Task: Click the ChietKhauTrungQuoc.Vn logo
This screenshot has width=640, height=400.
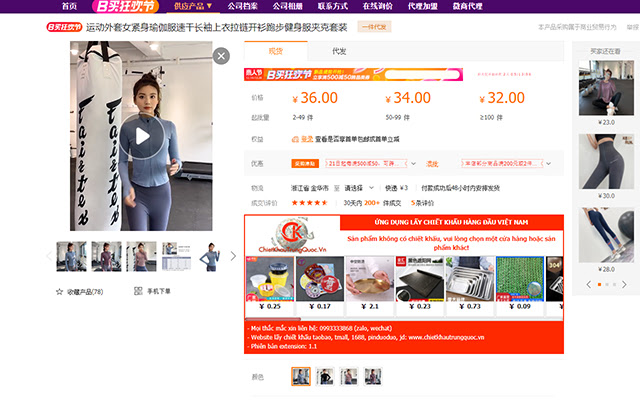Action: click(x=292, y=236)
